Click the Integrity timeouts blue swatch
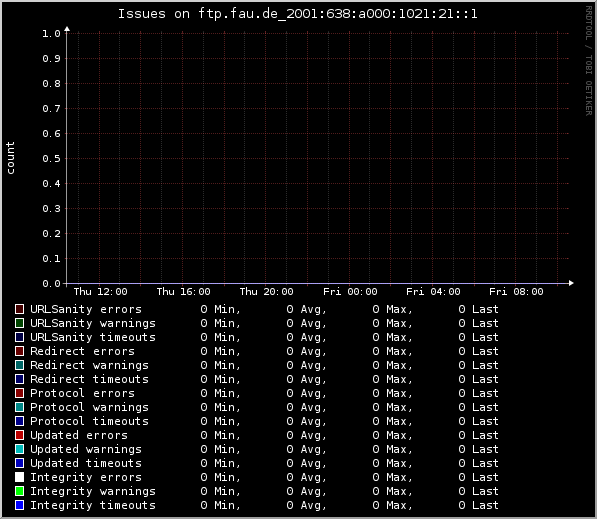 click(x=19, y=505)
